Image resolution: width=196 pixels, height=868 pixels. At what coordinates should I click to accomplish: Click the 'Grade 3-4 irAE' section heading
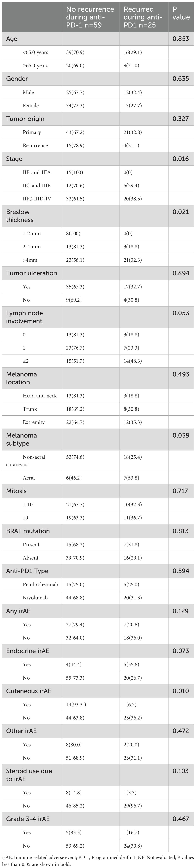pyautogui.click(x=28, y=819)
